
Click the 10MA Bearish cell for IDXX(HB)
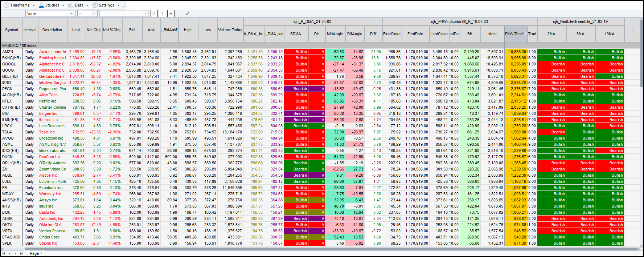[x=610, y=150]
